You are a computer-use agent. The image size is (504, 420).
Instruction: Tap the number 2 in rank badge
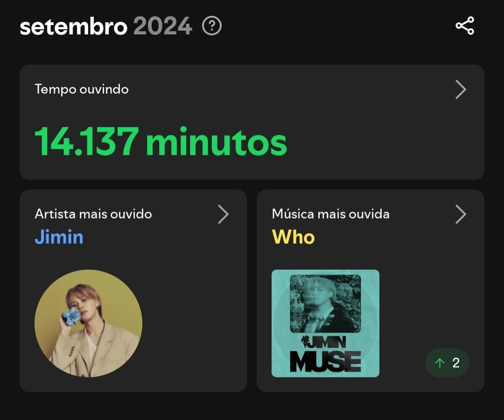click(x=456, y=363)
